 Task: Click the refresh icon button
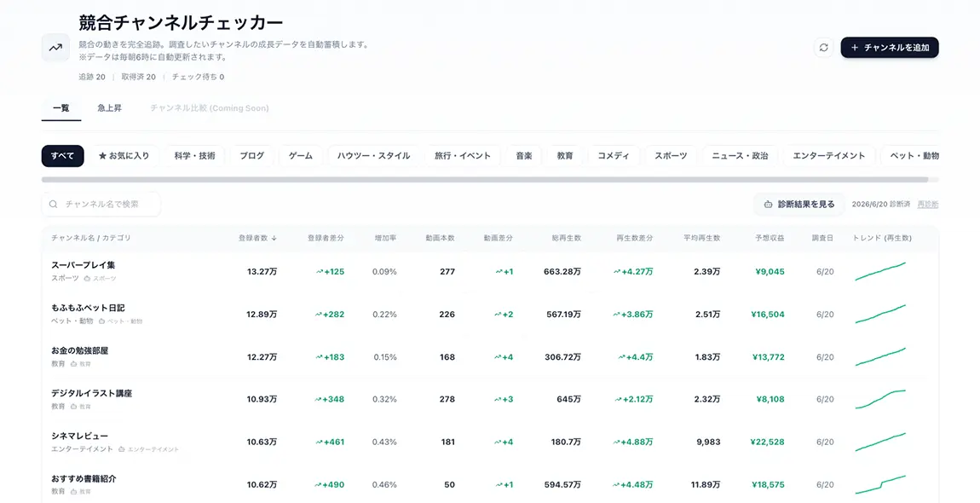click(x=823, y=48)
